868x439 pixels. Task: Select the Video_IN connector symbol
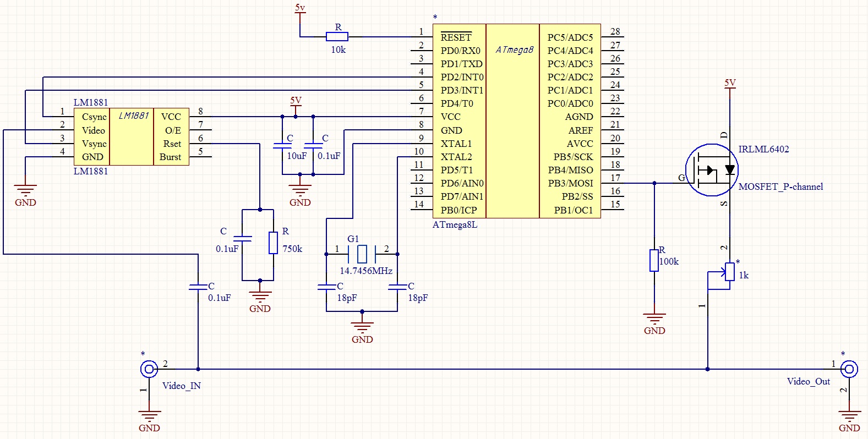click(149, 369)
